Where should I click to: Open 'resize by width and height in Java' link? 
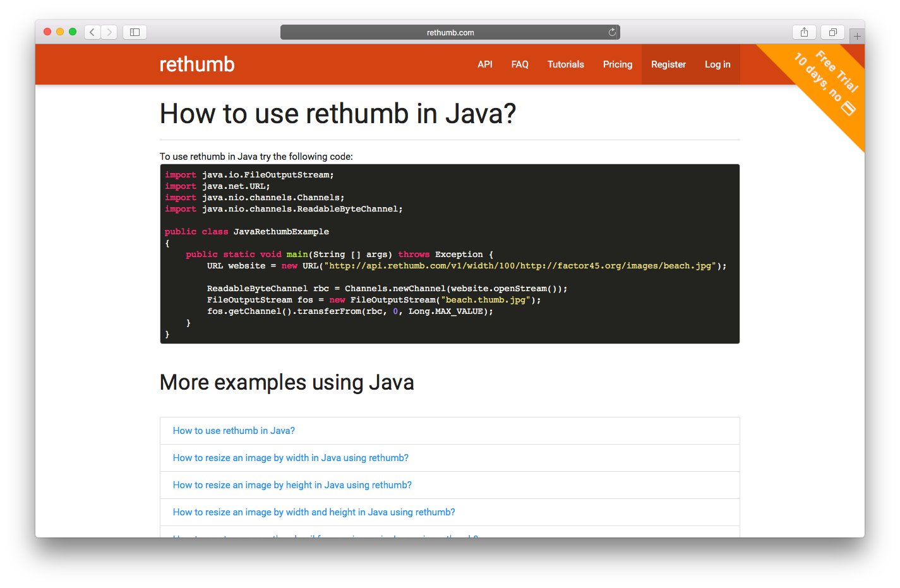click(x=314, y=512)
